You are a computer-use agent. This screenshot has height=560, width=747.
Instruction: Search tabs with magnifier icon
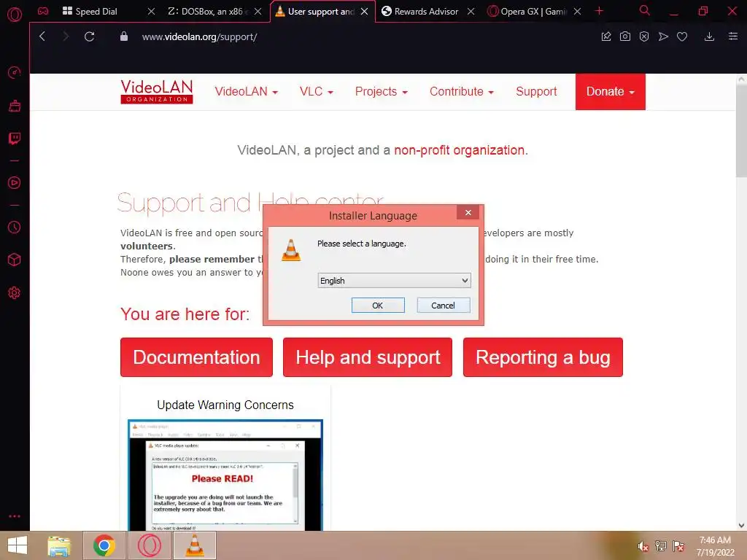pyautogui.click(x=645, y=10)
